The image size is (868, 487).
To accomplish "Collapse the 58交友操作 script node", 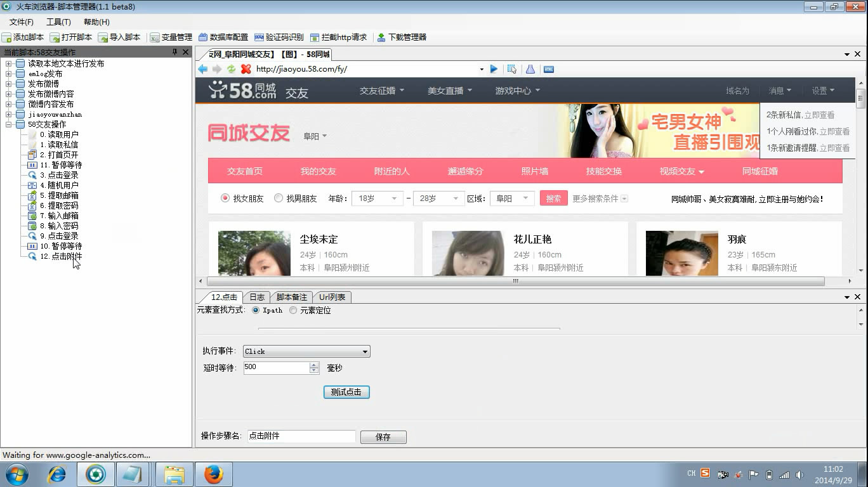I will pyautogui.click(x=9, y=124).
